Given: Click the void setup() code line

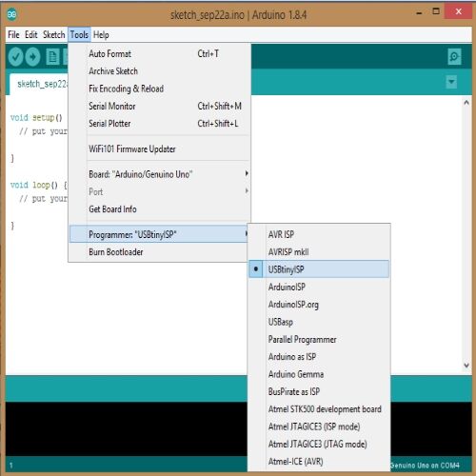Looking at the screenshot, I should pyautogui.click(x=36, y=118).
